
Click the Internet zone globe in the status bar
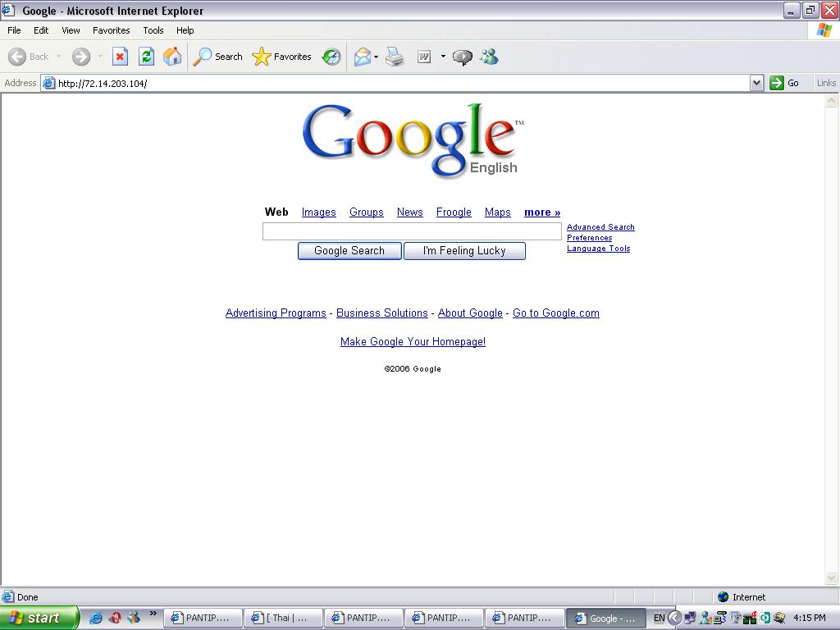click(723, 597)
